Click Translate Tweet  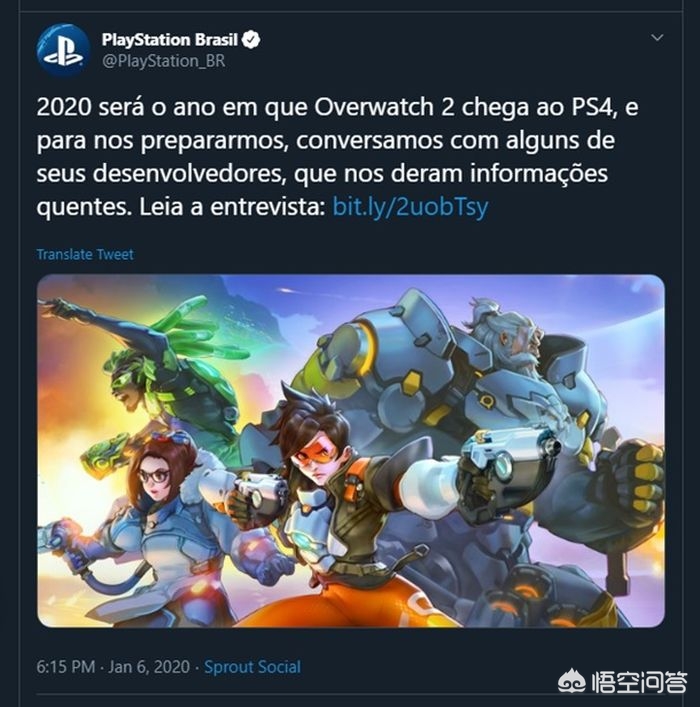click(85, 254)
